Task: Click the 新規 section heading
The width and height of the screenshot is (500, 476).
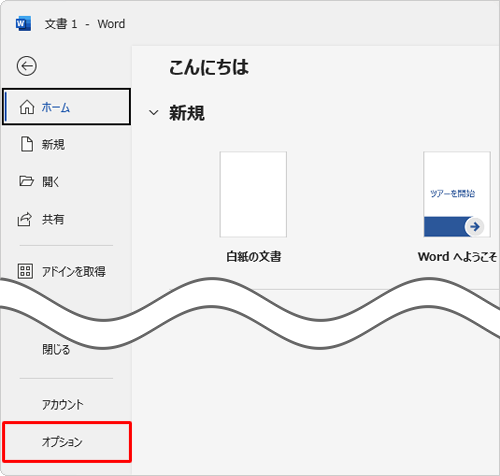Action: (187, 113)
